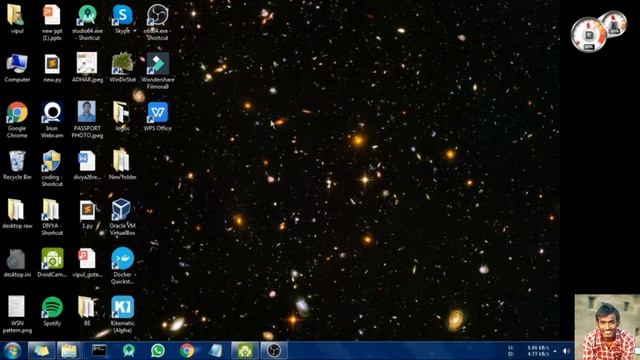This screenshot has height=360, width=640.
Task: Show hidden system tray icons
Action: pyautogui.click(x=555, y=351)
